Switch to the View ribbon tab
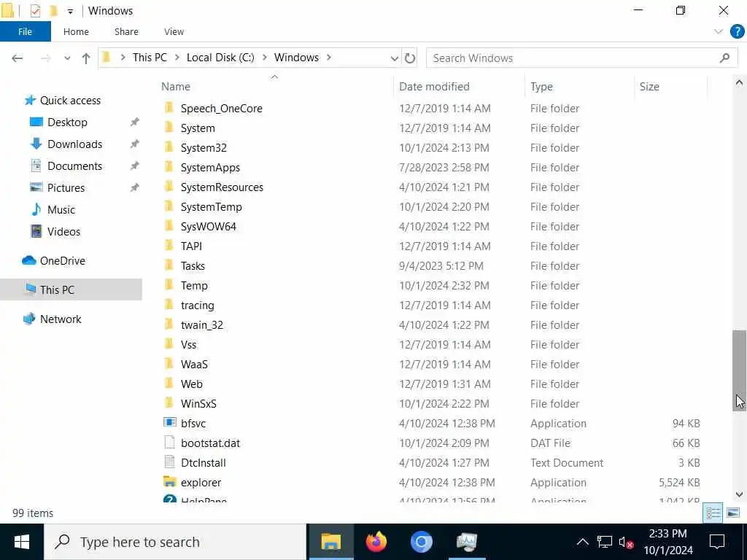The image size is (747, 560). pos(174,31)
